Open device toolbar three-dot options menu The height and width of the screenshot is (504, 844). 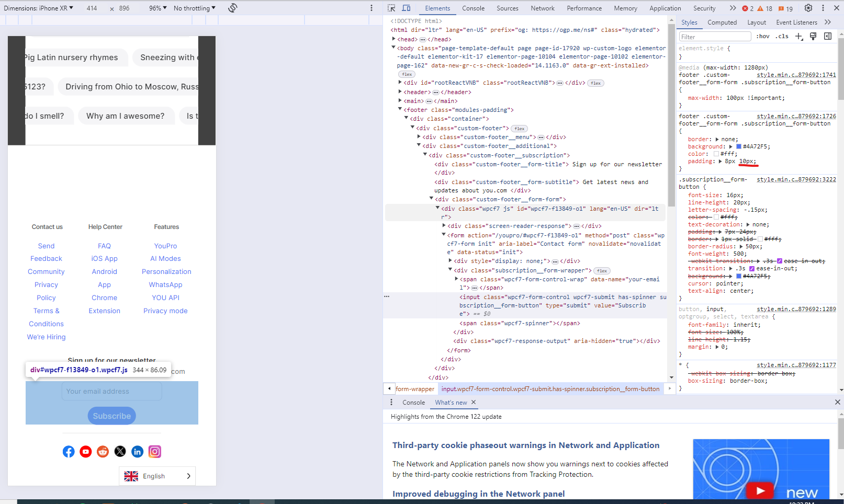click(x=372, y=8)
